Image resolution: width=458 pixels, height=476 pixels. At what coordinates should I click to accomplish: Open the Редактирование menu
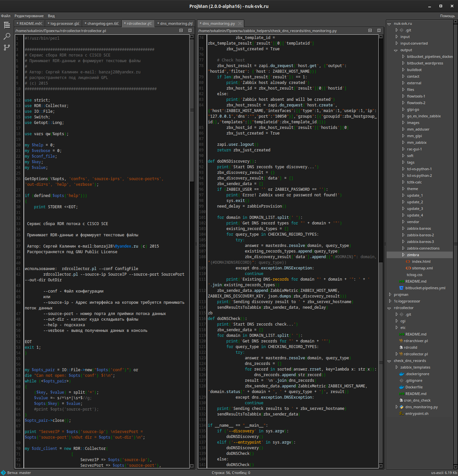29,16
